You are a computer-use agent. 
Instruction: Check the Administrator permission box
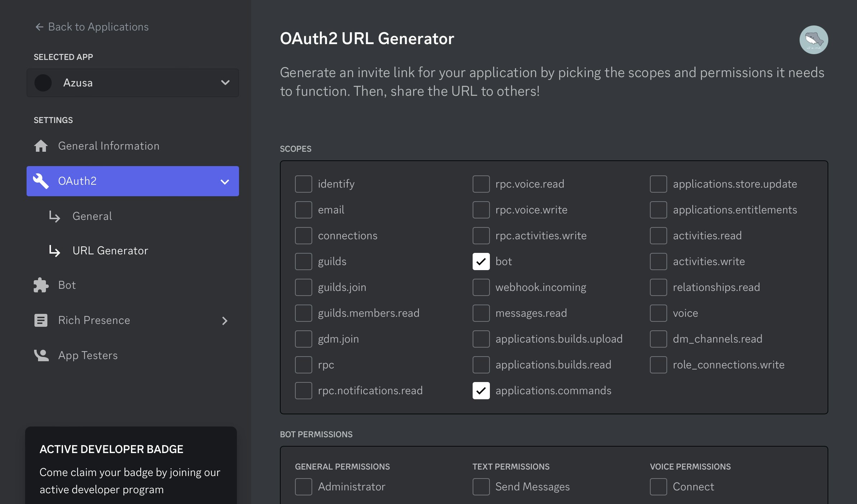coord(304,487)
